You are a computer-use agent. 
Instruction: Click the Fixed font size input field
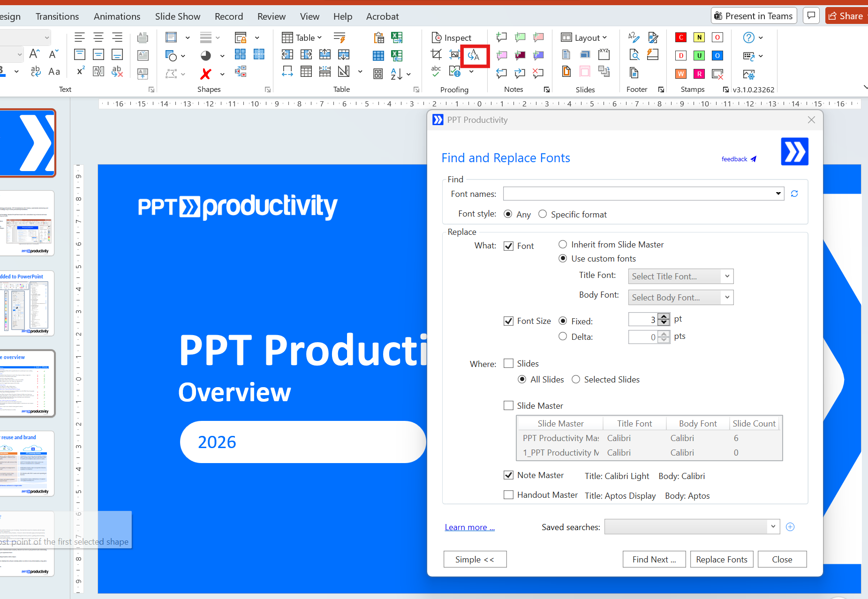click(x=643, y=320)
